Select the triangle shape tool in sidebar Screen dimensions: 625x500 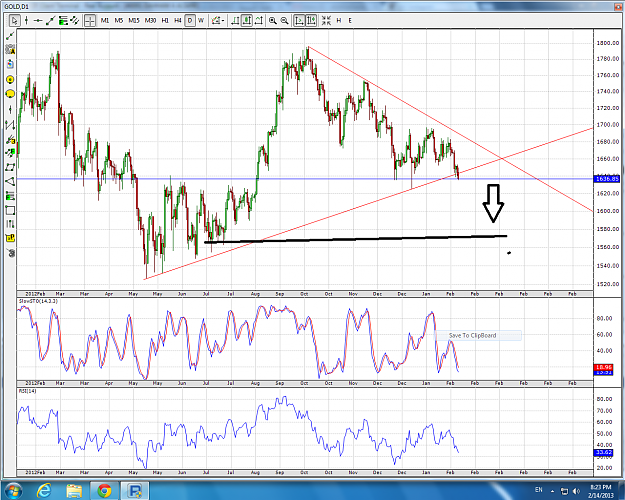10,181
